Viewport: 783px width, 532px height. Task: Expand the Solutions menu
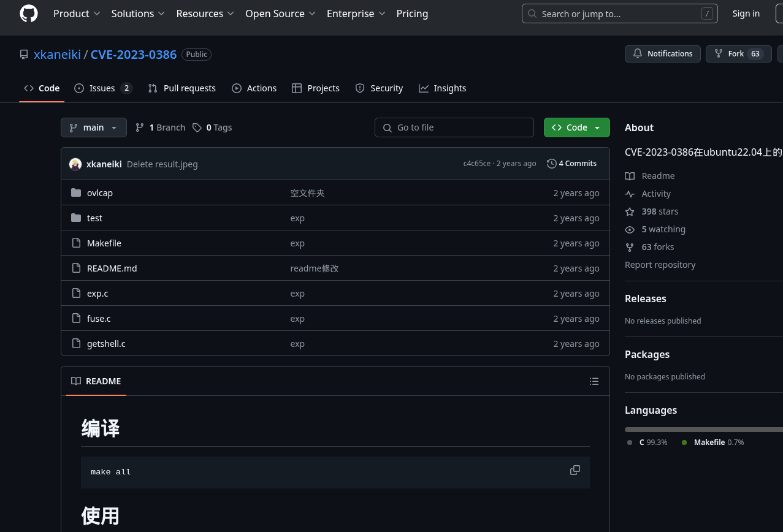[138, 13]
